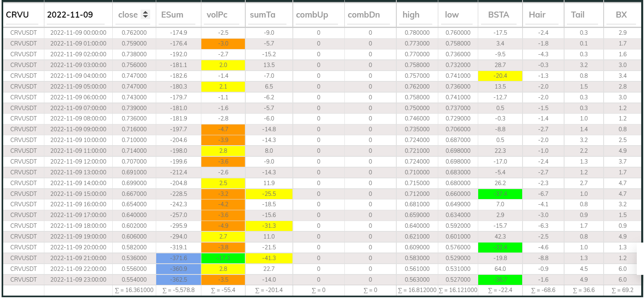Click the BX column header
Screen dimensions: 644x298
[621, 15]
